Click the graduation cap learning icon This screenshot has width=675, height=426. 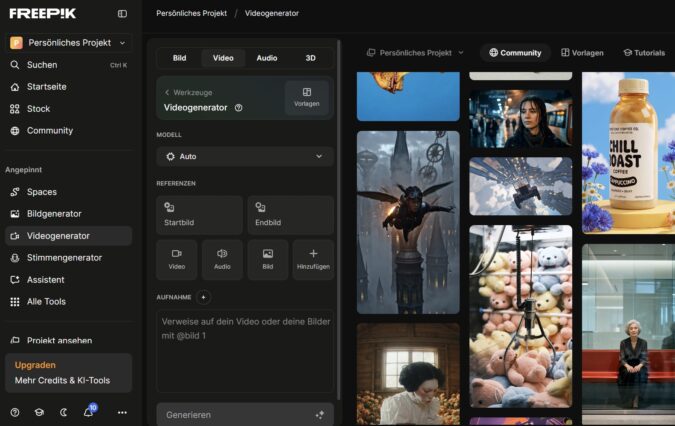[x=39, y=412]
